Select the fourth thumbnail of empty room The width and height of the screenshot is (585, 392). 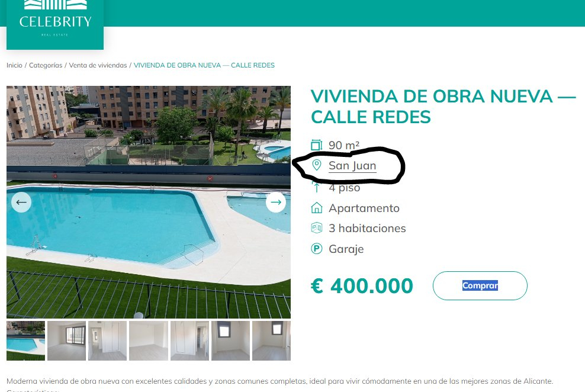[149, 340]
